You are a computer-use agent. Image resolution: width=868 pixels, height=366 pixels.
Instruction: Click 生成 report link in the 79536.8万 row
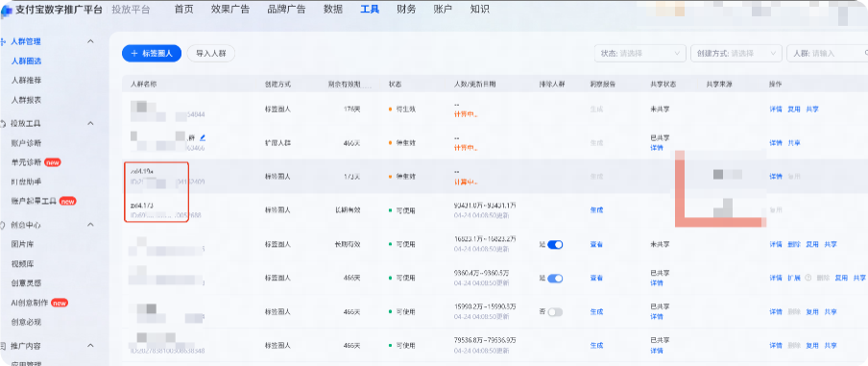point(596,346)
